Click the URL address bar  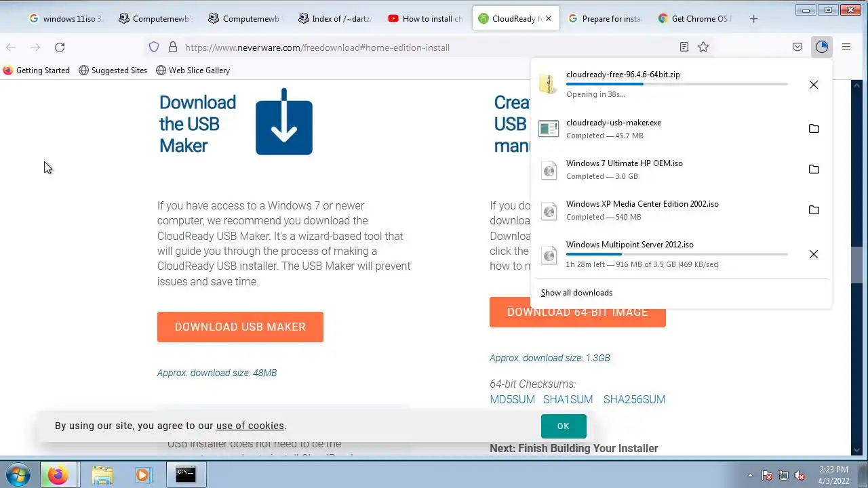tap(427, 47)
